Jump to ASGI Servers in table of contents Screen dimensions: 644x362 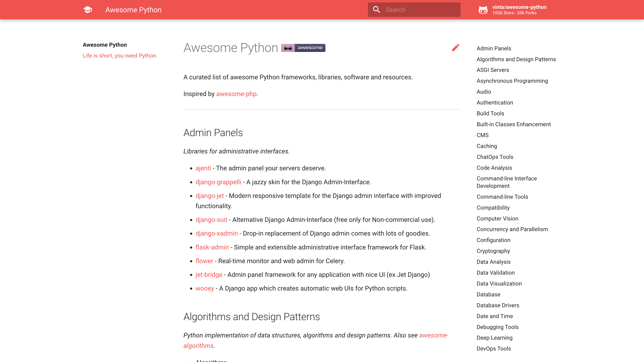pyautogui.click(x=493, y=70)
